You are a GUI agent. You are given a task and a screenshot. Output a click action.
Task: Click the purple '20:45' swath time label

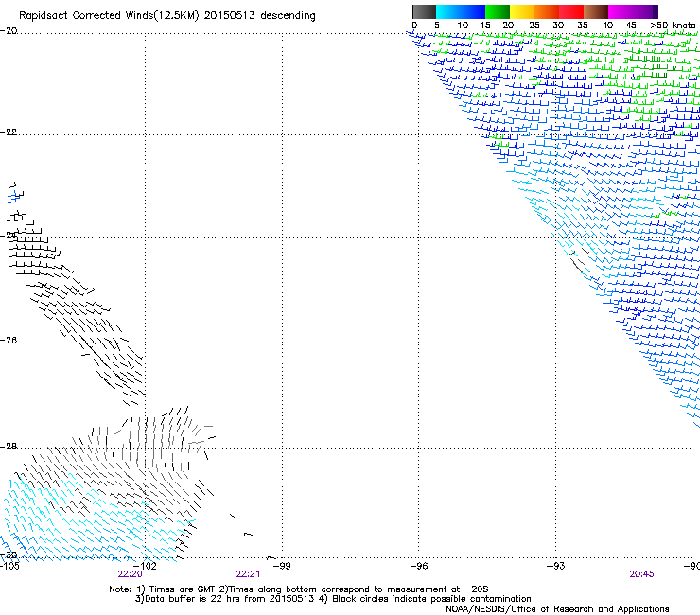tap(641, 574)
